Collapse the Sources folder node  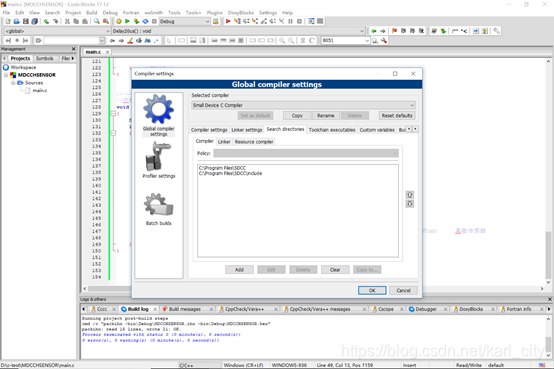(x=13, y=83)
